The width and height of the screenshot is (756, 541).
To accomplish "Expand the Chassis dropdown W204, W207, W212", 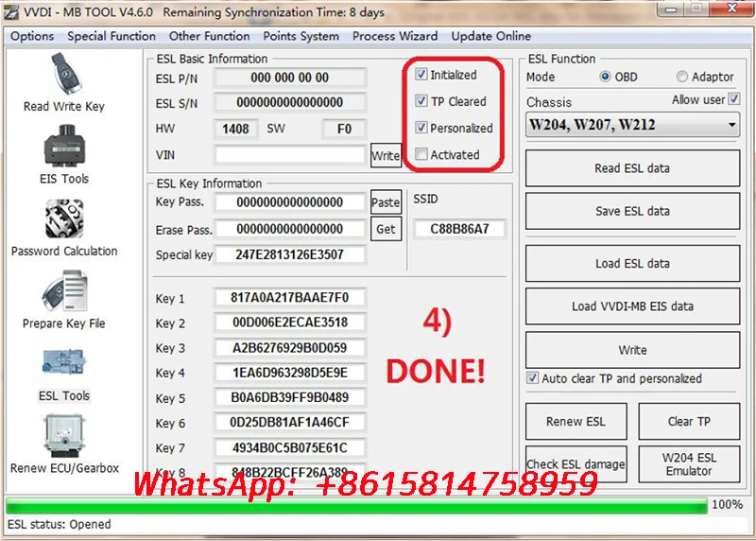I will coord(632,125).
